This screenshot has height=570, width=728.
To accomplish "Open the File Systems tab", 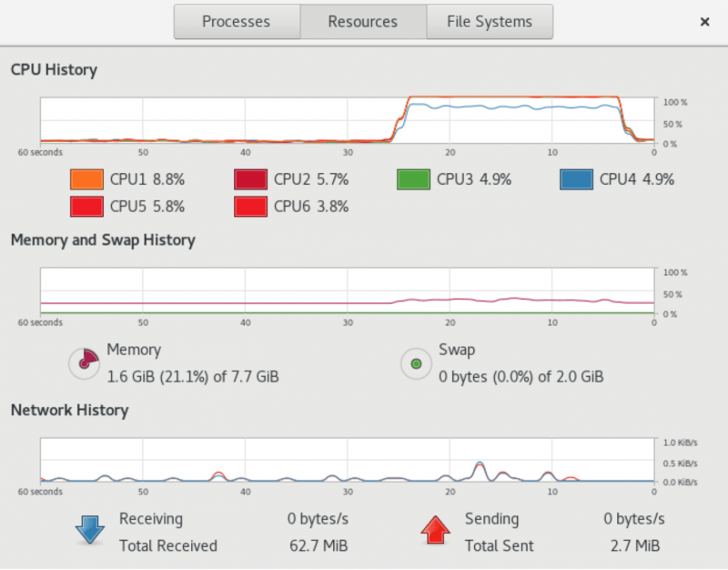I will [490, 21].
